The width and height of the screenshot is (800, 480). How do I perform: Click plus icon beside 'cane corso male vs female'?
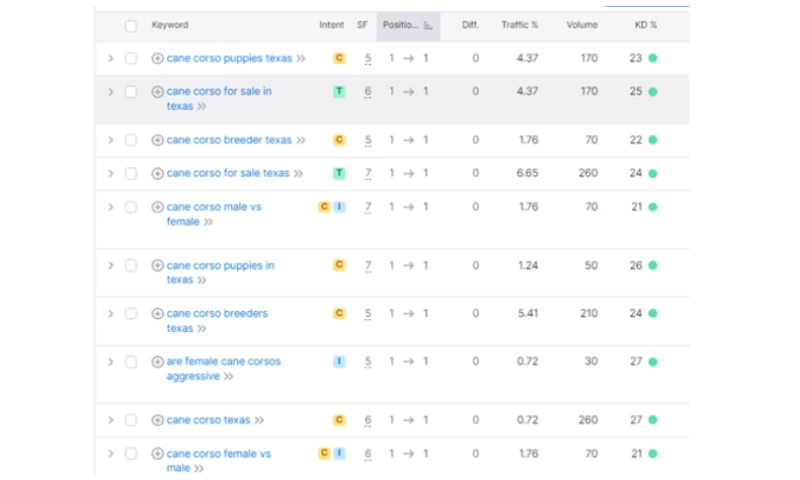(157, 207)
